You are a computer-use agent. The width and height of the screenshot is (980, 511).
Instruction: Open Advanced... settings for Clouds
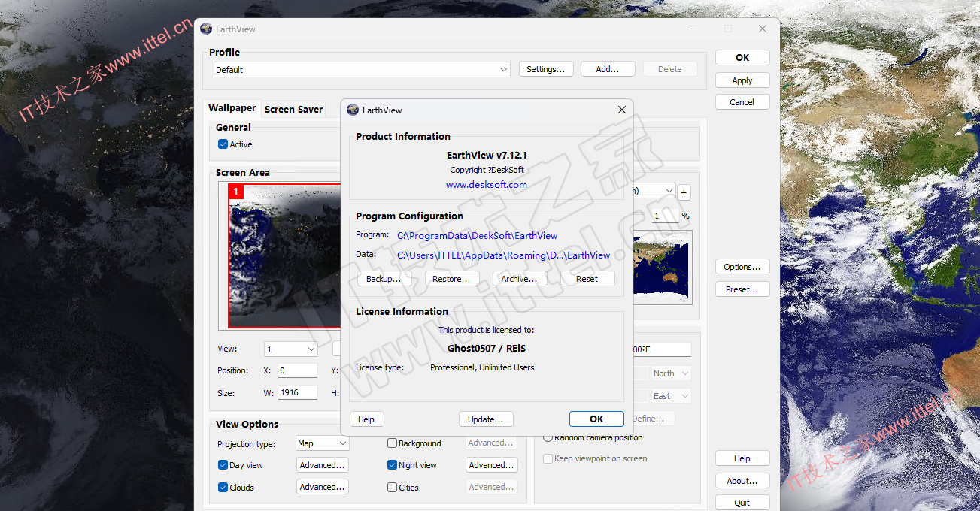[x=323, y=487]
